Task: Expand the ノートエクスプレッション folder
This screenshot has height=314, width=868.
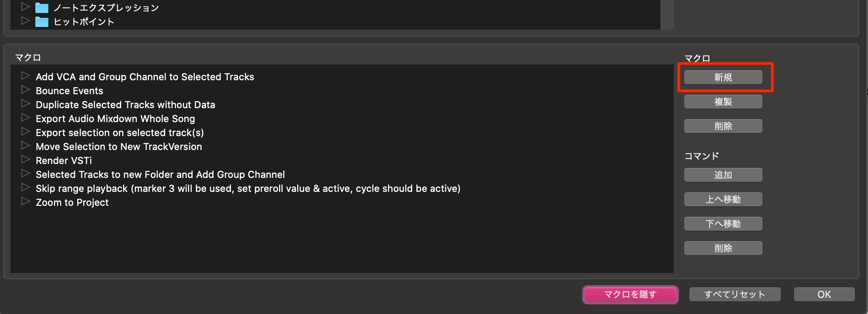Action: coord(26,7)
